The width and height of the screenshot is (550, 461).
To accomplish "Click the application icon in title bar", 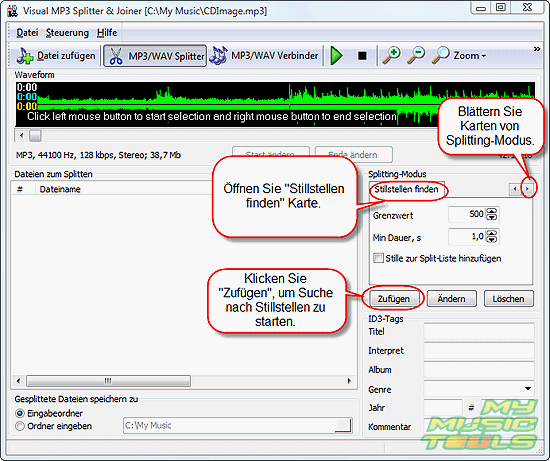I will 13,11.
